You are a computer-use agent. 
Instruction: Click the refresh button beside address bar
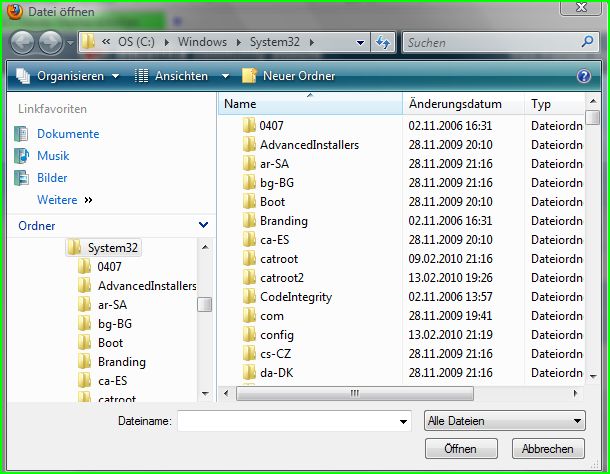click(x=382, y=43)
